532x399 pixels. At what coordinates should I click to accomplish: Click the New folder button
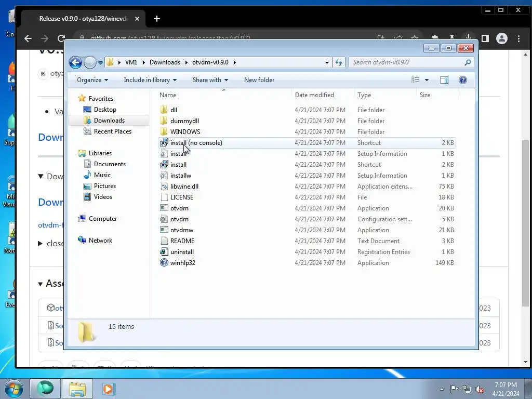[x=259, y=79]
